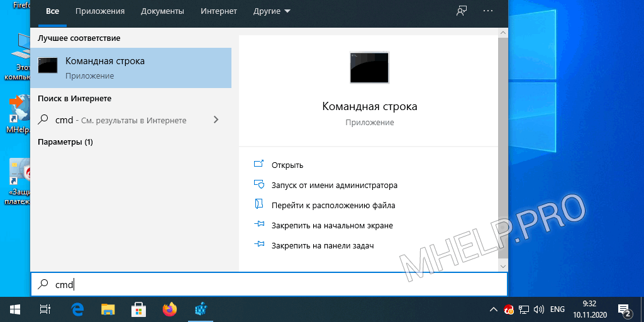This screenshot has height=322, width=644.
Task: Open the Windows Start button
Action: pyautogui.click(x=15, y=309)
